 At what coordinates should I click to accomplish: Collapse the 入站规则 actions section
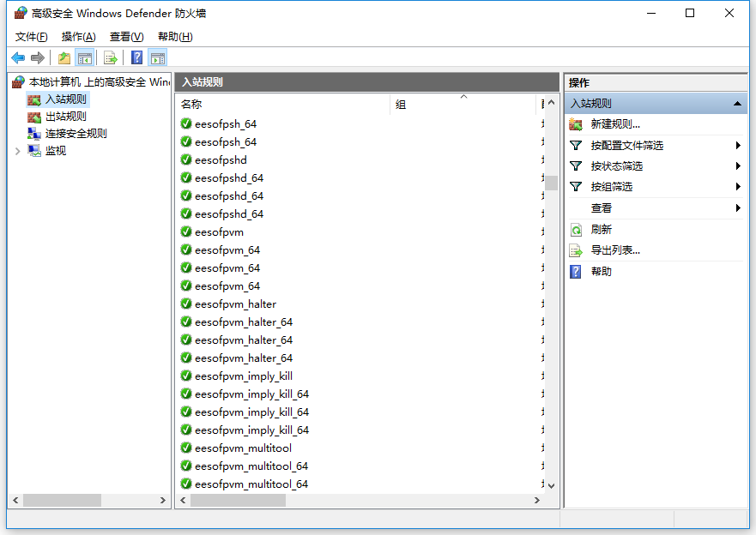click(x=737, y=104)
